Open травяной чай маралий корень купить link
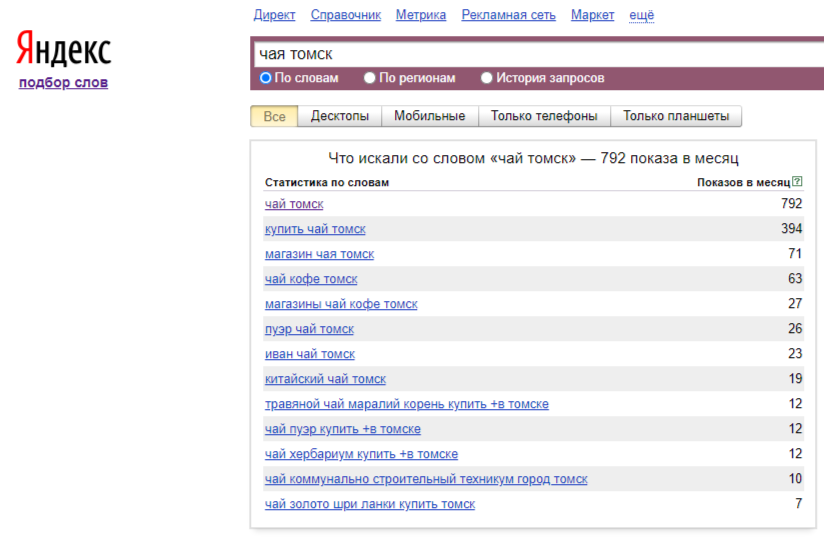 coord(407,404)
